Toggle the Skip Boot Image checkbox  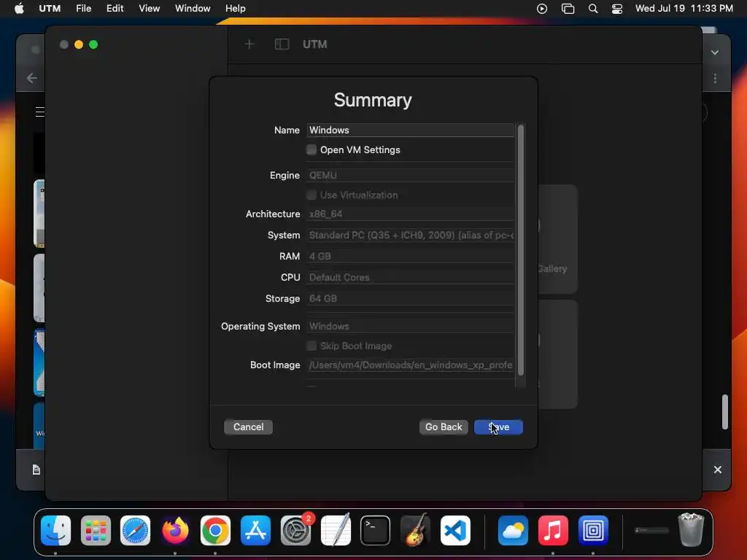coord(311,346)
